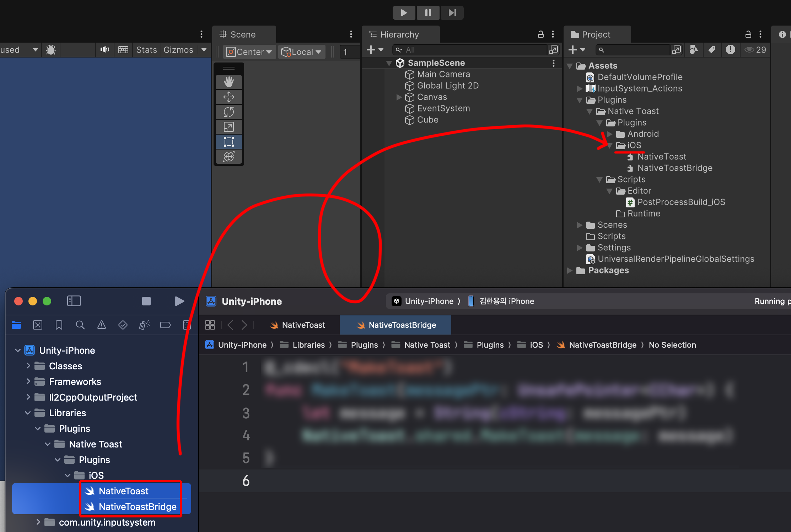Toggle Project panel lock
The height and width of the screenshot is (532, 791).
(748, 34)
